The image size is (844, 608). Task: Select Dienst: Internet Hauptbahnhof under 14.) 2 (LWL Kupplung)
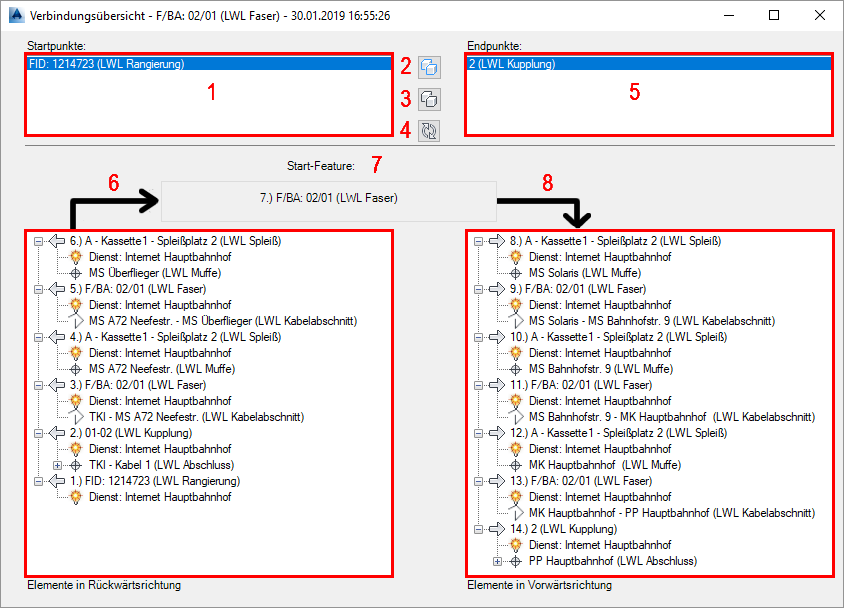coord(600,546)
